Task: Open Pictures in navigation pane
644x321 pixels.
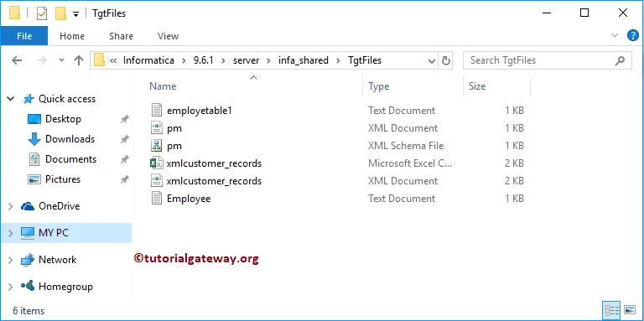Action: point(63,179)
